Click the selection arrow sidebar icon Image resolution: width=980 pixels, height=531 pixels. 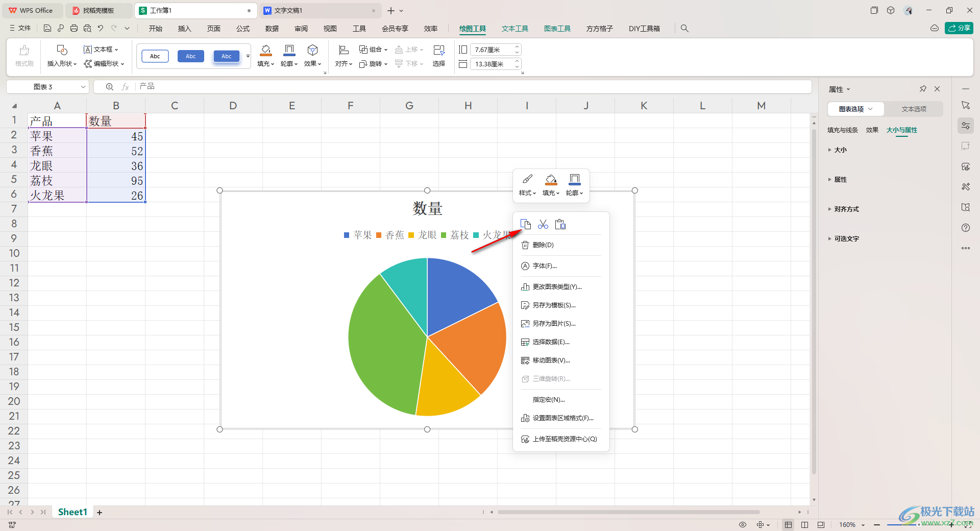(x=966, y=105)
